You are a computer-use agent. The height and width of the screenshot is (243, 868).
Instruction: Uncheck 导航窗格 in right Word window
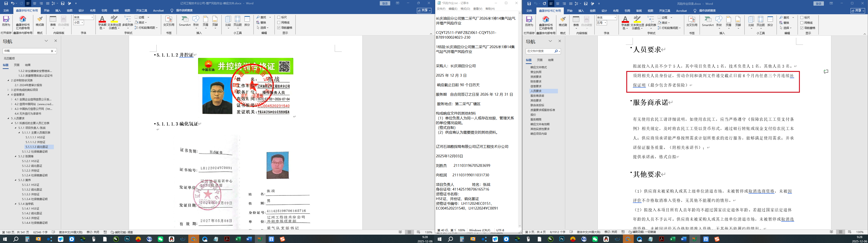pyautogui.click(x=802, y=28)
